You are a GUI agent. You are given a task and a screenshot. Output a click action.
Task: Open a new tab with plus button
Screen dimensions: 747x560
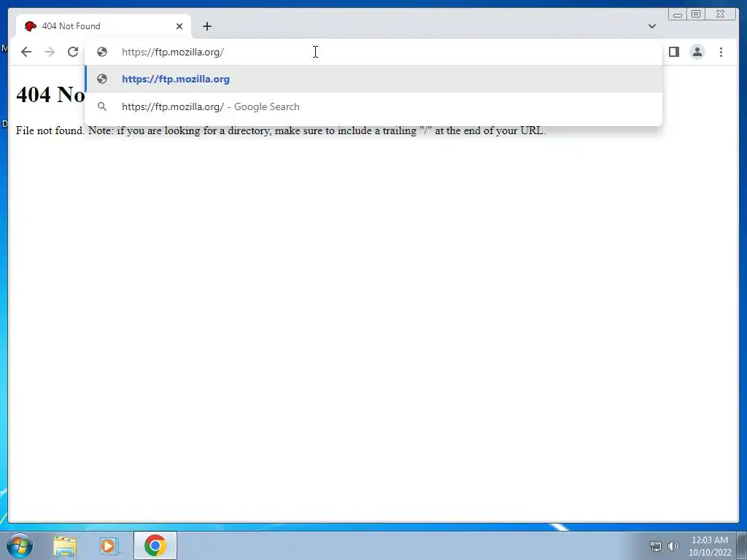pos(206,26)
